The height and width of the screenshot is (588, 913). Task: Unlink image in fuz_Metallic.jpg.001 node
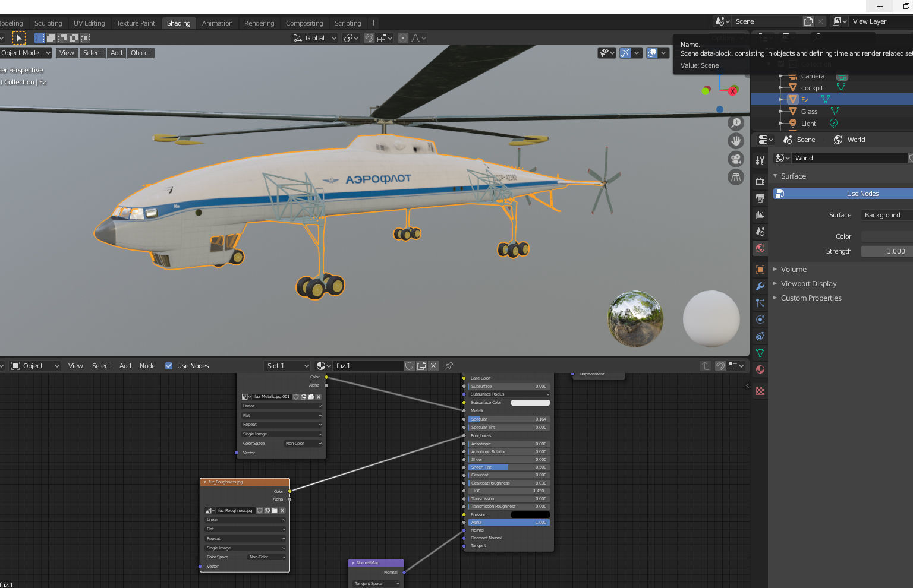click(x=319, y=397)
